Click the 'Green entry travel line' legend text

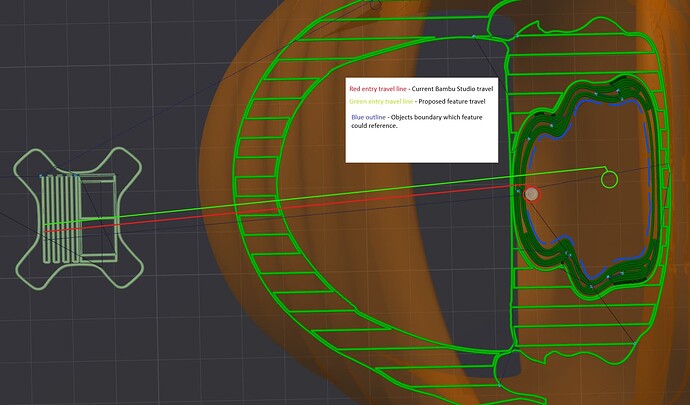tap(381, 102)
